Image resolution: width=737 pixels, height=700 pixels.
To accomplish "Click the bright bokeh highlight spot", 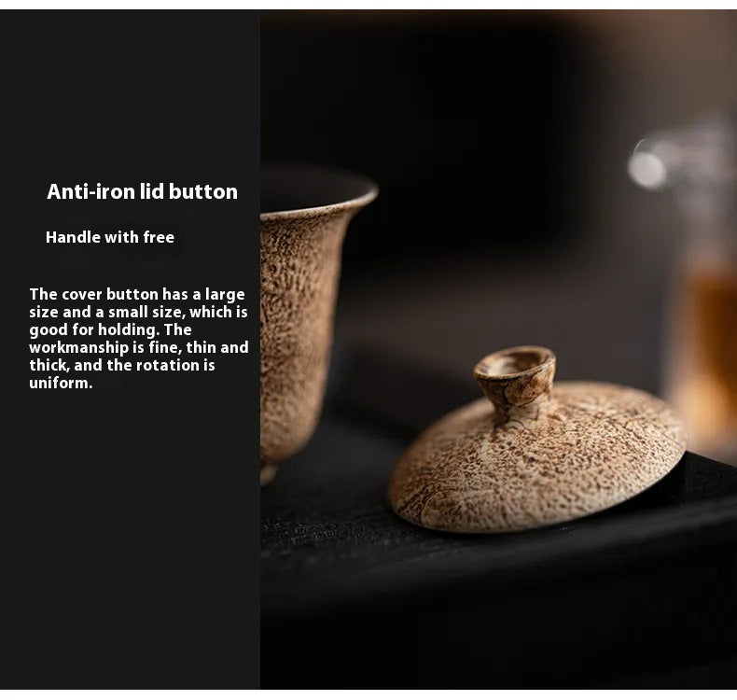I will [647, 169].
